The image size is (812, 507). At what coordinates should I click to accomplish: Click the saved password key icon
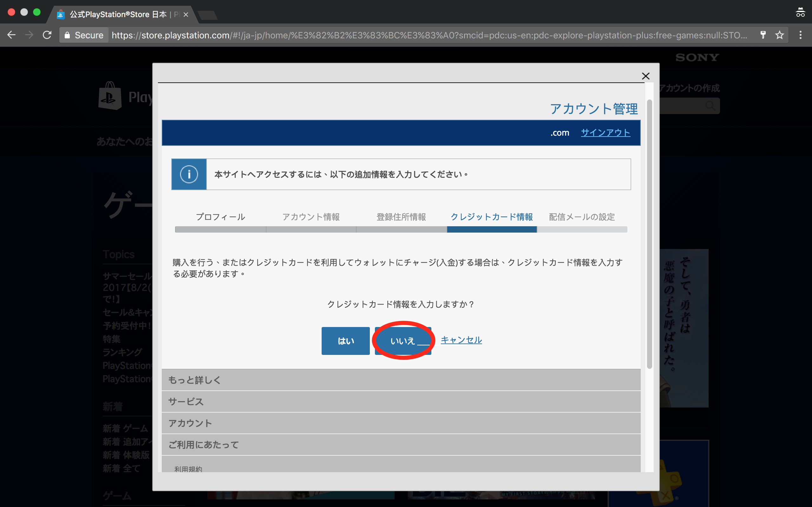coord(763,35)
